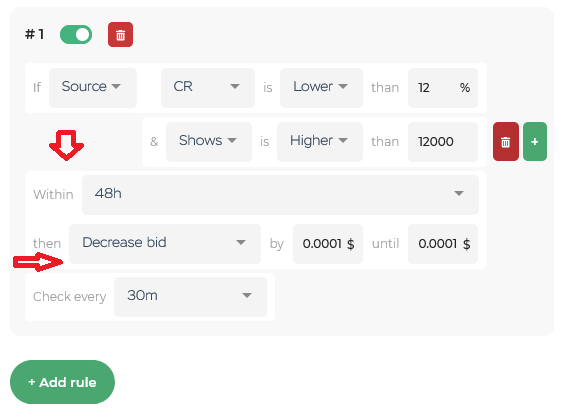
Task: Open the Decrease bid action dropdown
Action: (165, 244)
